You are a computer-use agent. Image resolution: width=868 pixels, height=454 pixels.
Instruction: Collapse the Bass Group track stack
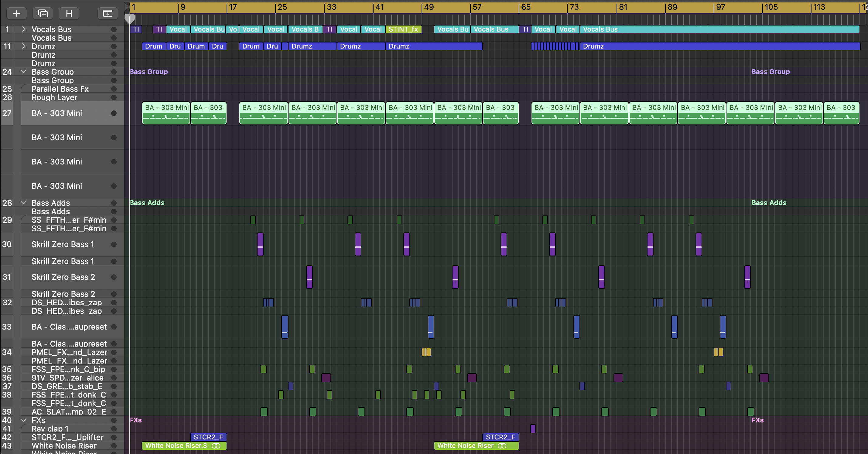pyautogui.click(x=24, y=72)
